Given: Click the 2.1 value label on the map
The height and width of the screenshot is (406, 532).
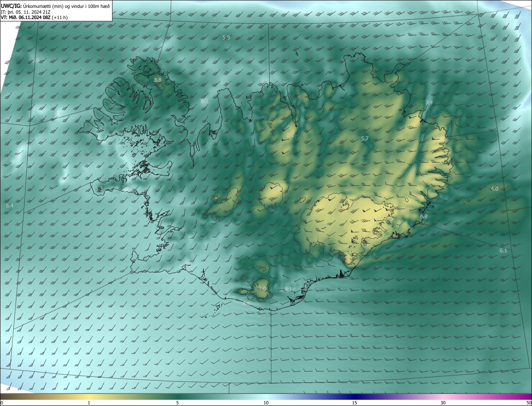Looking at the screenshot, I should pyautogui.click(x=290, y=135).
